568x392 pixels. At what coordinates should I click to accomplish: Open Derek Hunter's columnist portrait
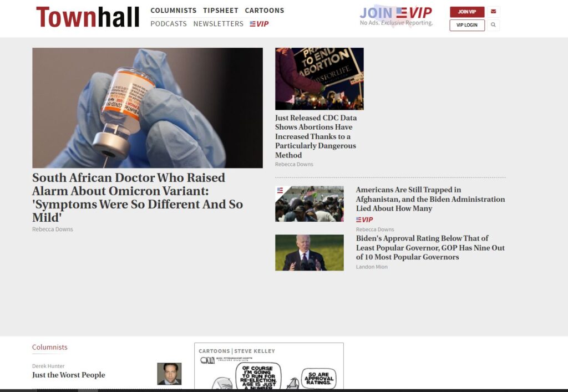pyautogui.click(x=169, y=374)
